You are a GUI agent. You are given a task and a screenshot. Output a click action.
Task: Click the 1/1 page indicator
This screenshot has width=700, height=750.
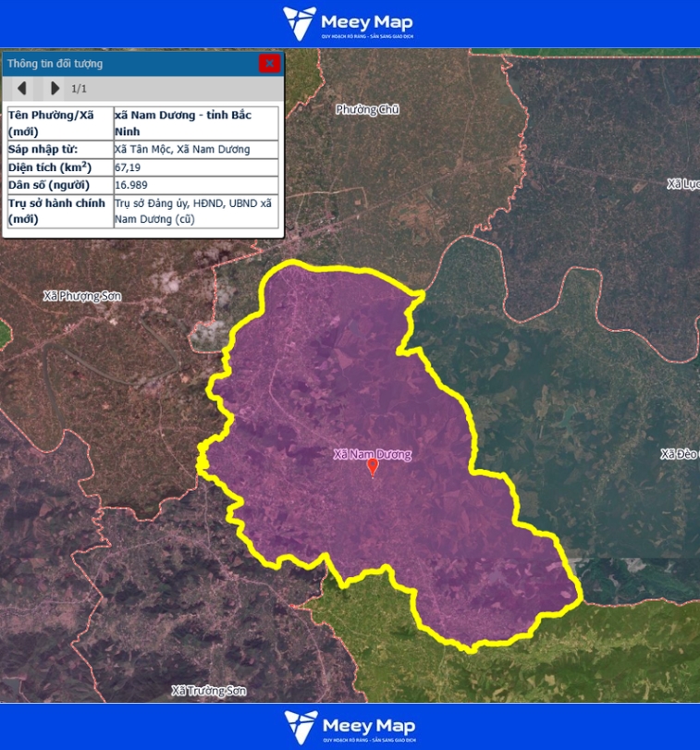click(x=79, y=89)
